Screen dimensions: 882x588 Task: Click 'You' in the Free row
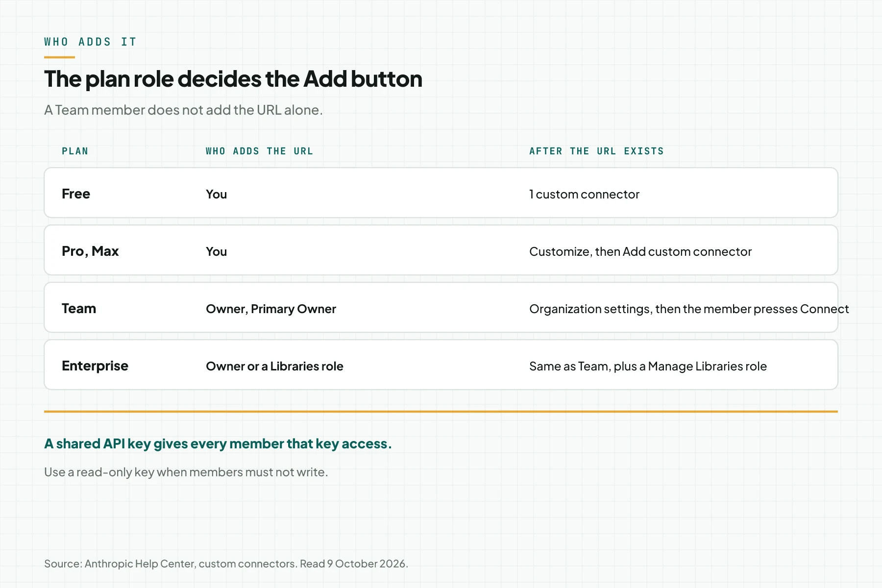pos(216,195)
